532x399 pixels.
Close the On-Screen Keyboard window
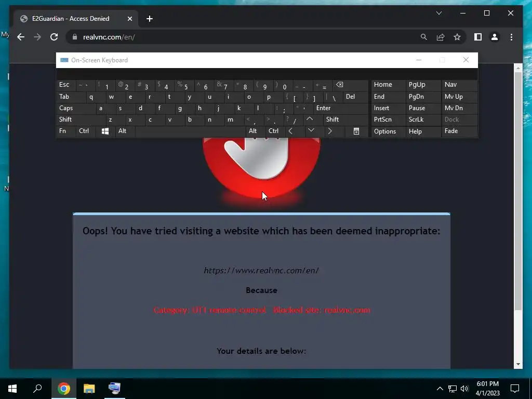point(466,60)
